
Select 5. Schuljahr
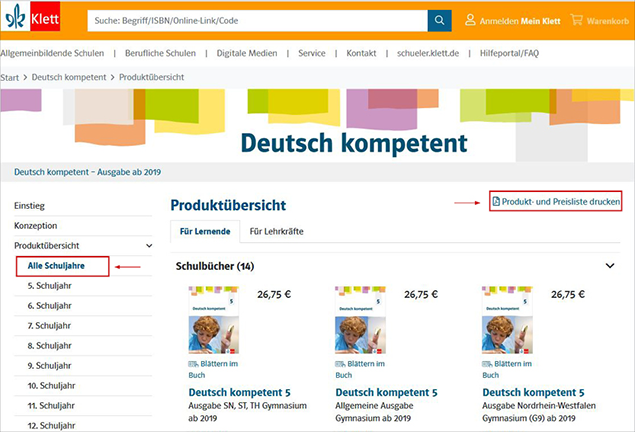pos(49,285)
